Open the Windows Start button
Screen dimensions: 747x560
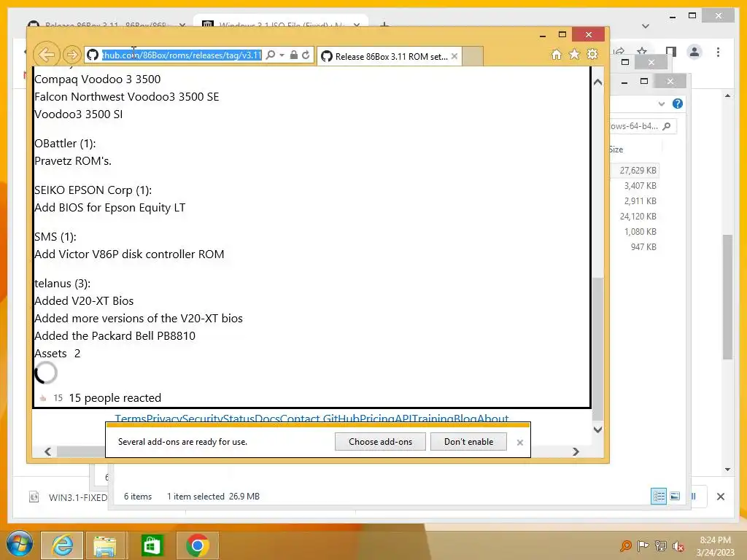tap(19, 544)
